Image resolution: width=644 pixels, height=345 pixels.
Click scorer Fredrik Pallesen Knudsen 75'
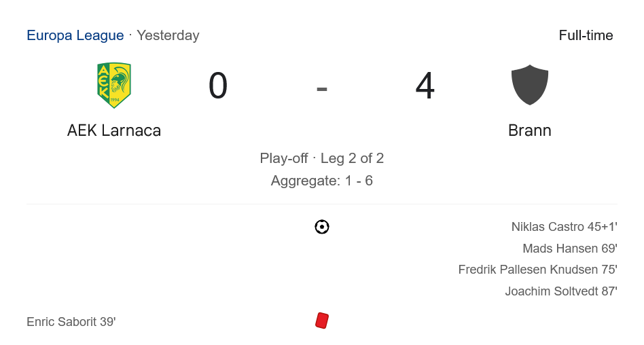[537, 270]
